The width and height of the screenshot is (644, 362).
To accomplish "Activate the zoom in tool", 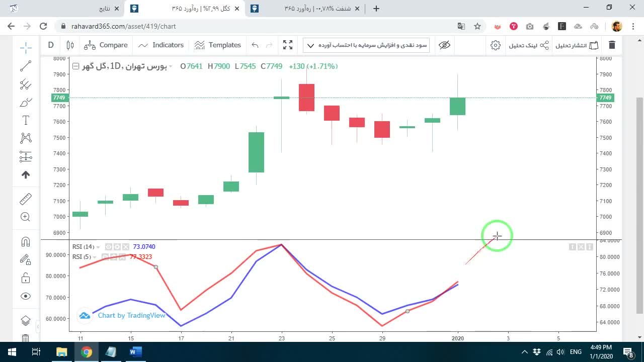I will [x=26, y=217].
